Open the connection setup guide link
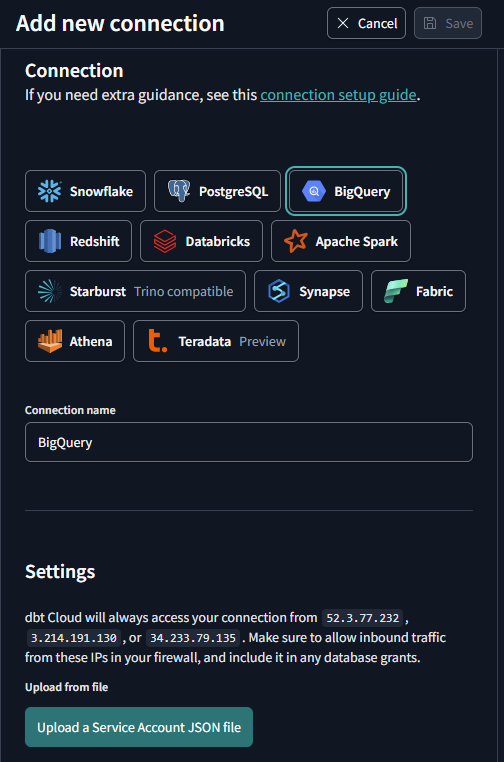504x762 pixels. [x=338, y=95]
